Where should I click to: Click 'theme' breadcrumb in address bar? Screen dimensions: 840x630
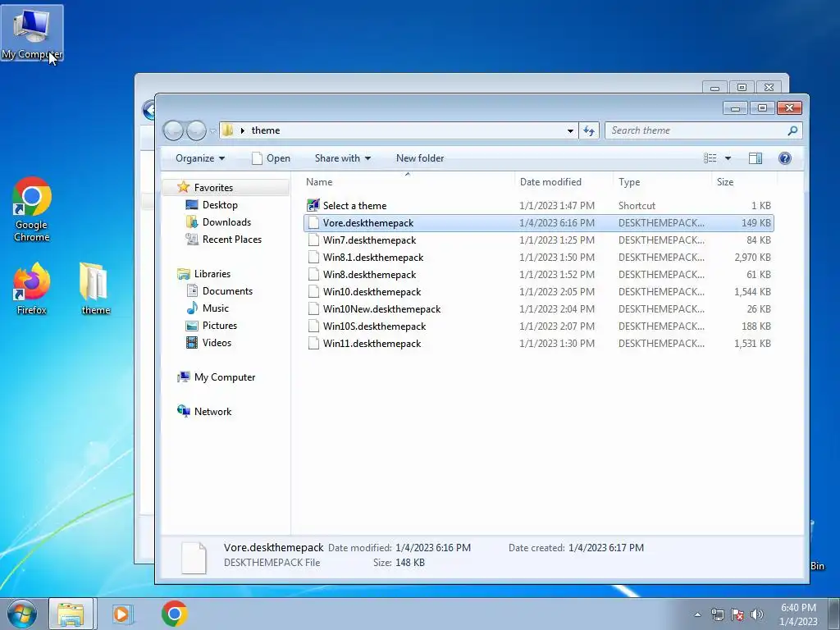(x=265, y=130)
